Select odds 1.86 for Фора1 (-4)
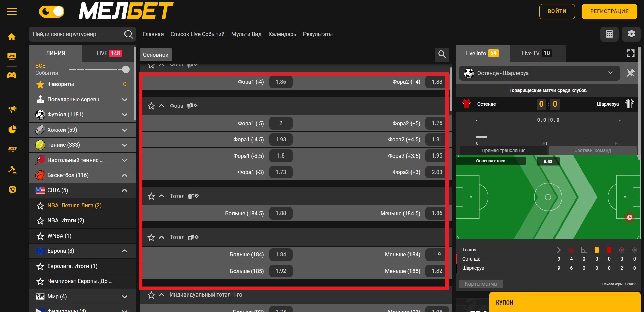644x312 pixels. pos(281,82)
